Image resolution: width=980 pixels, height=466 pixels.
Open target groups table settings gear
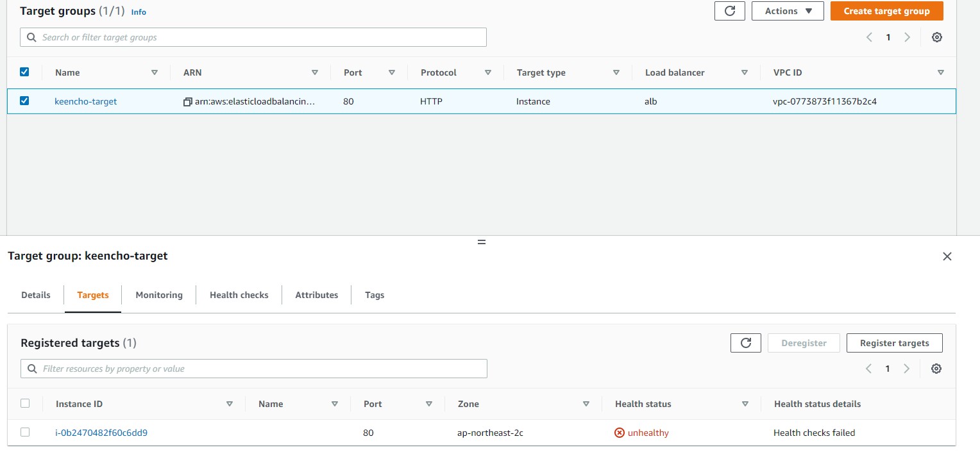coord(936,37)
